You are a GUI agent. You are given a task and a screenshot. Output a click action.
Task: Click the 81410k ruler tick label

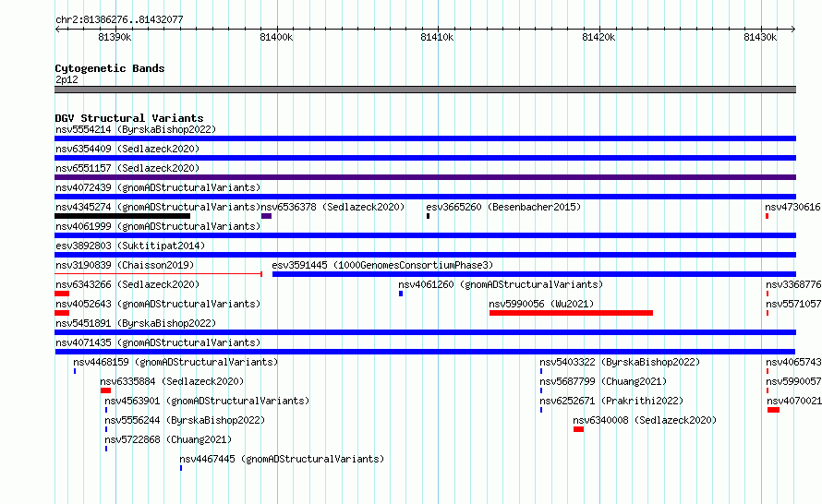(x=437, y=37)
